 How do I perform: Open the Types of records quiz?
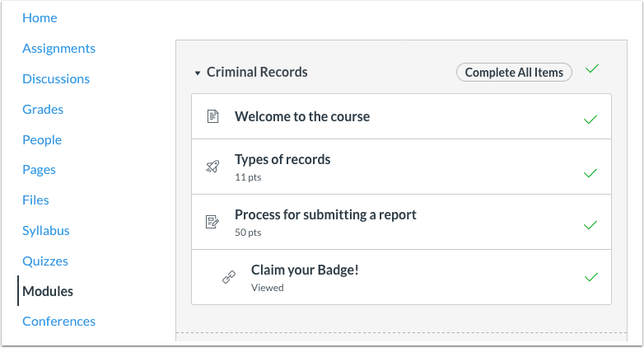coord(282,159)
